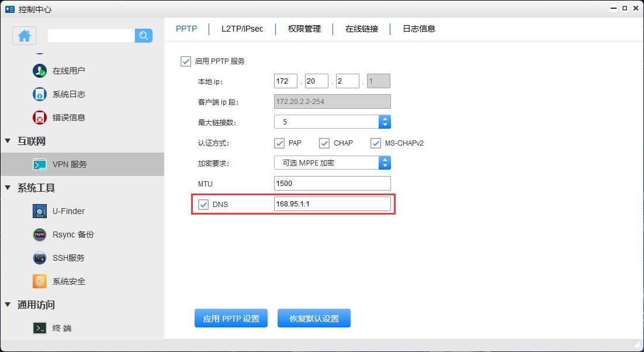Image resolution: width=644 pixels, height=352 pixels.
Task: Uncheck the CHAP authentication option
Action: tap(324, 143)
